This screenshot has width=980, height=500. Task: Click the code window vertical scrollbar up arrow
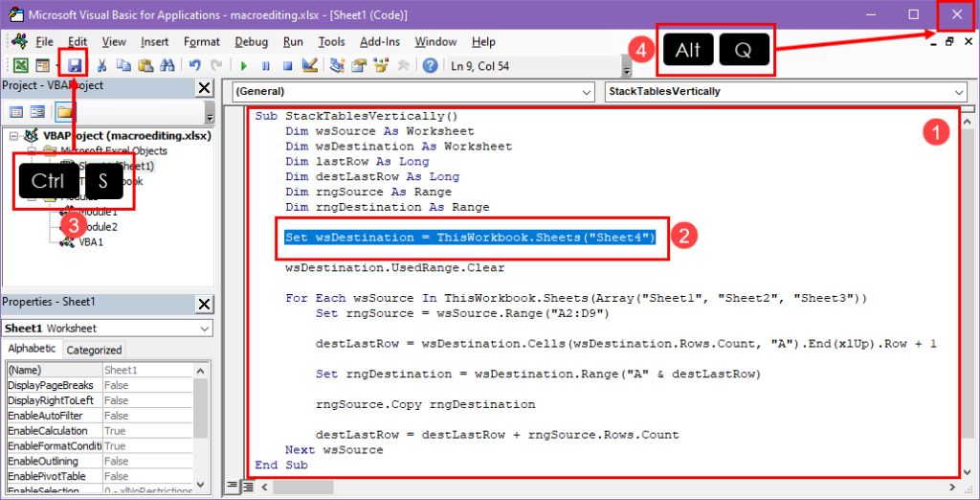tap(967, 122)
